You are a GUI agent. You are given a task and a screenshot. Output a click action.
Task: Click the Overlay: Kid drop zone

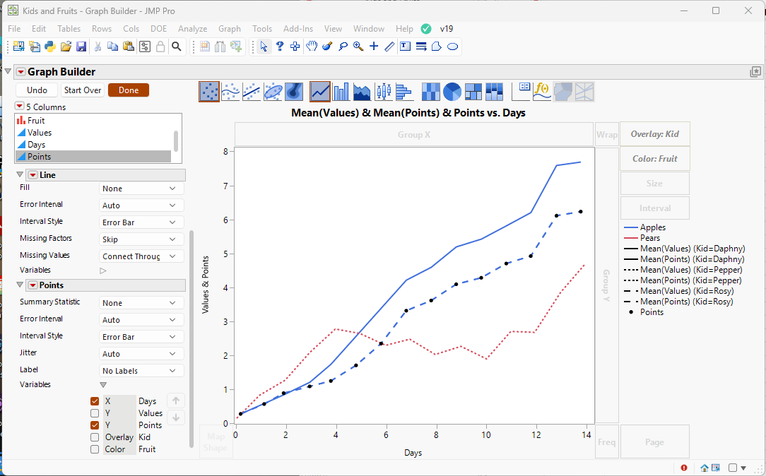pyautogui.click(x=655, y=134)
